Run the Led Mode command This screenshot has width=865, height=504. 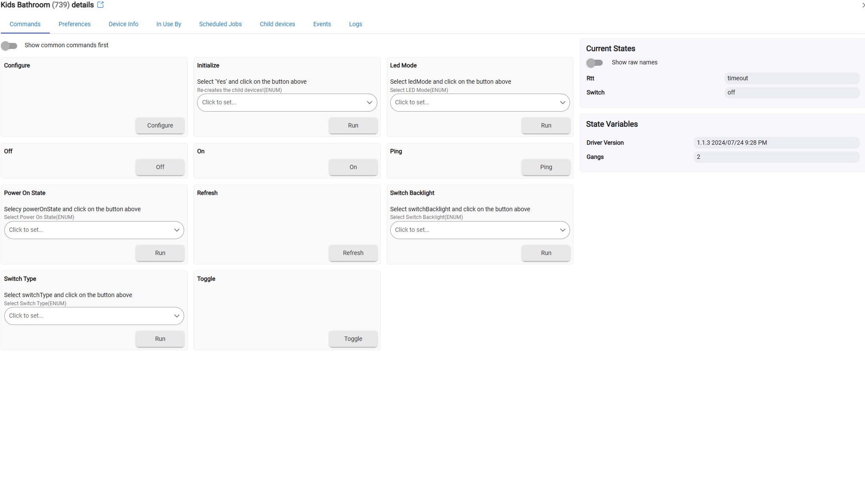546,125
